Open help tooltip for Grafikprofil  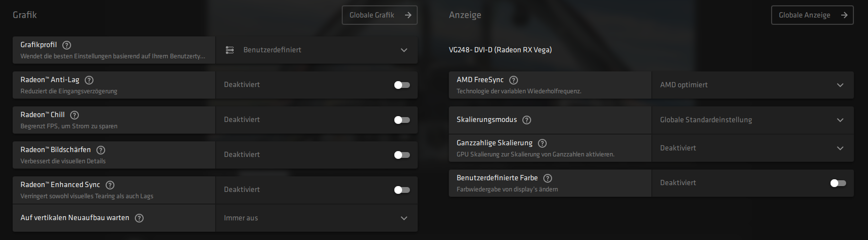click(x=67, y=45)
